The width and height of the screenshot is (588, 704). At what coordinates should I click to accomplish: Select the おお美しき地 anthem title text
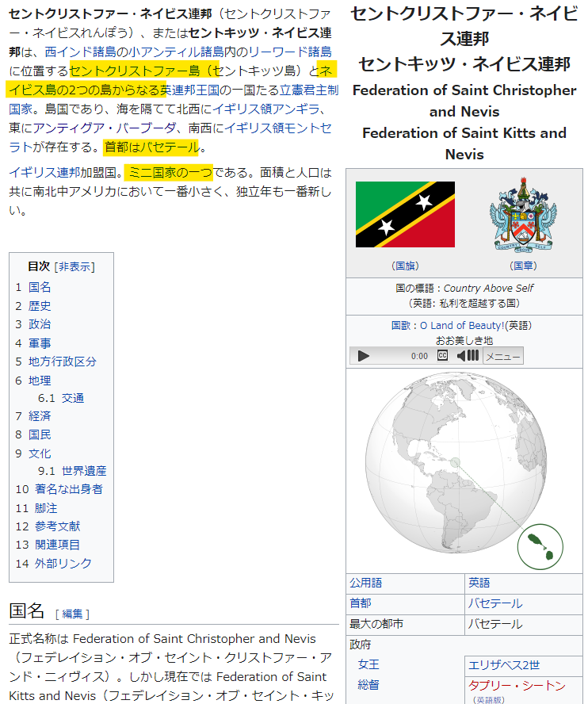click(x=464, y=341)
